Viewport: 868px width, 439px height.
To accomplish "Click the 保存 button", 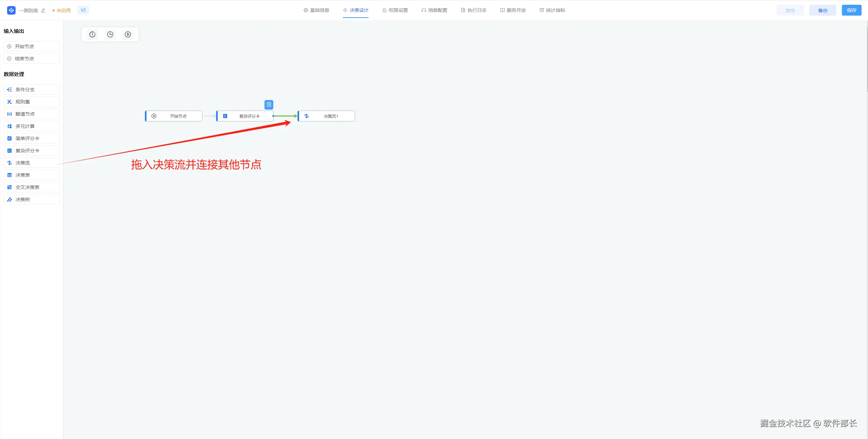I will [x=851, y=10].
